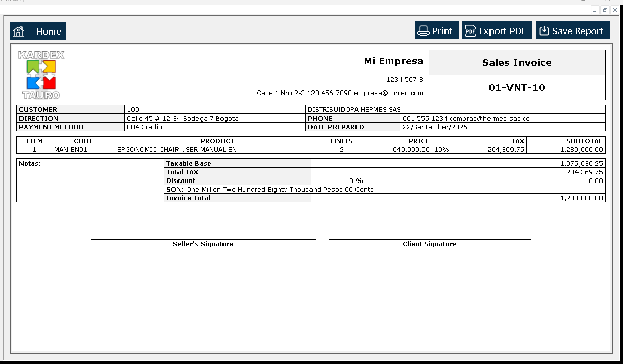Restore the report viewer window

(605, 10)
